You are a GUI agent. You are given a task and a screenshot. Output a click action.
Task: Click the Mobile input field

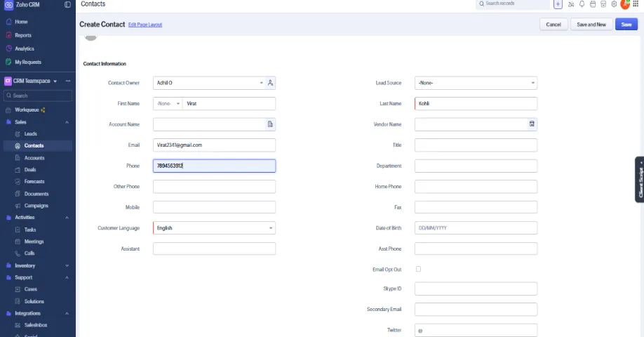[x=214, y=207]
